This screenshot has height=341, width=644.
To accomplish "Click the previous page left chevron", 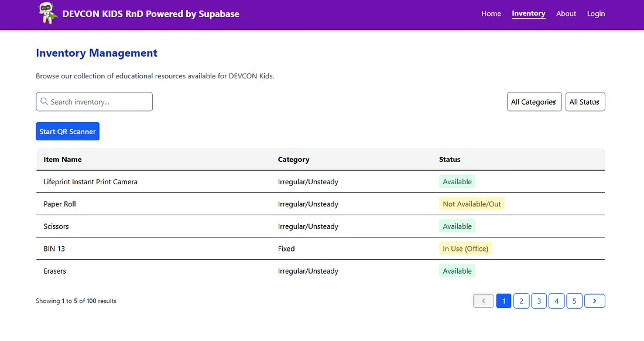I will tap(483, 301).
